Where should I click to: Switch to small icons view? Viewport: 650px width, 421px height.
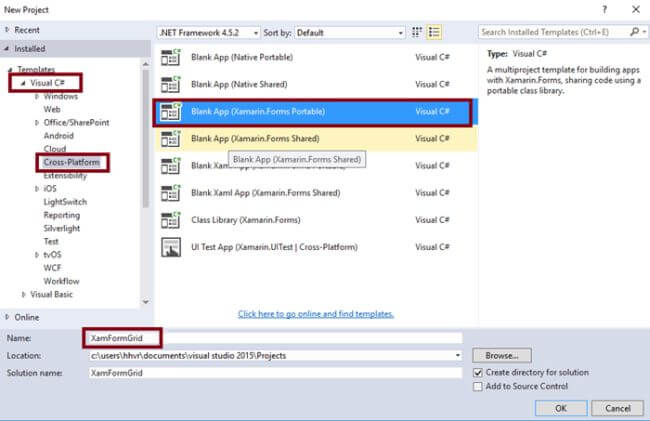[417, 32]
